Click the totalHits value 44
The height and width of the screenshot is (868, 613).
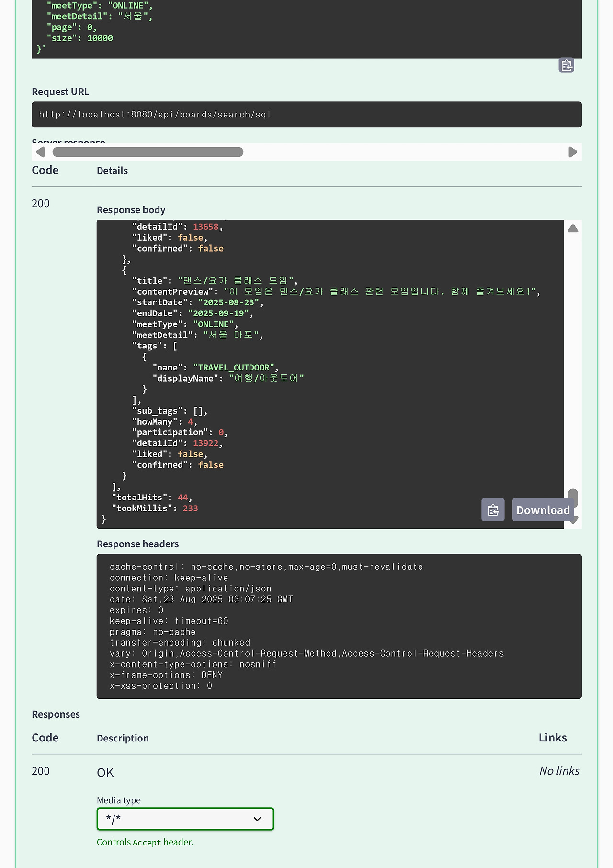pyautogui.click(x=182, y=498)
